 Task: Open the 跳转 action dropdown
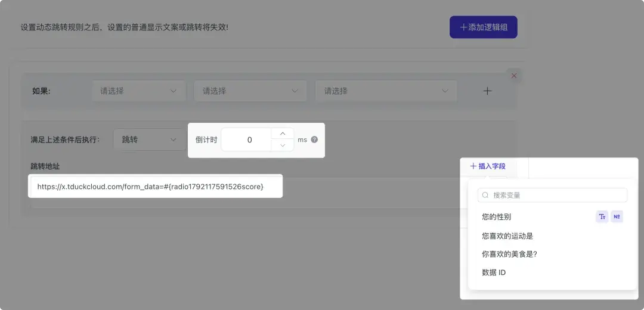[x=150, y=139]
